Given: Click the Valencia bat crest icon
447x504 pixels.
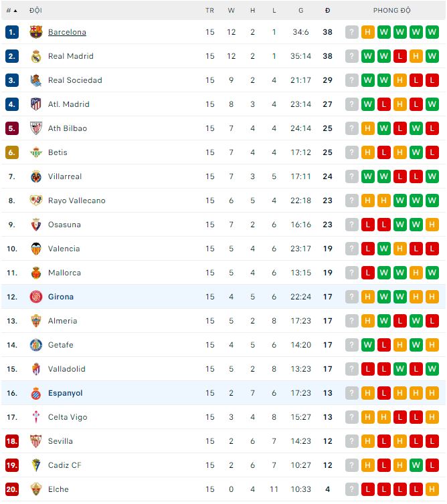Looking at the screenshot, I should coord(35,249).
